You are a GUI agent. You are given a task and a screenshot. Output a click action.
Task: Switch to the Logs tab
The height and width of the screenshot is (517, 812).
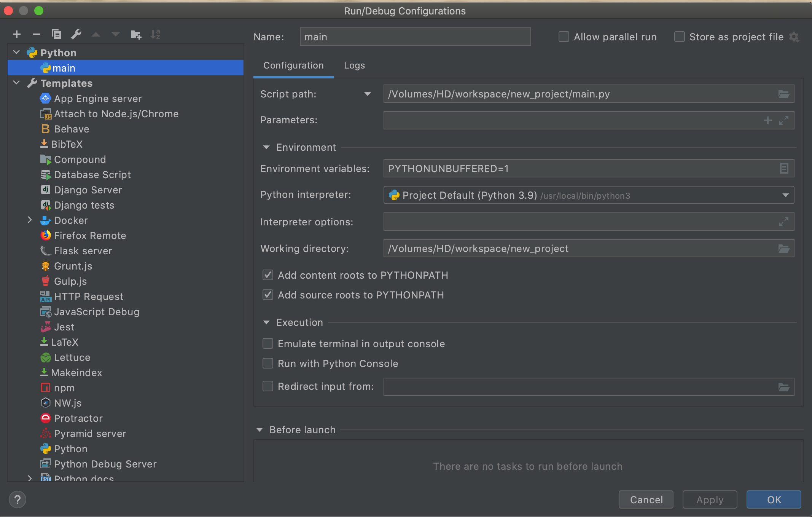[x=354, y=65]
